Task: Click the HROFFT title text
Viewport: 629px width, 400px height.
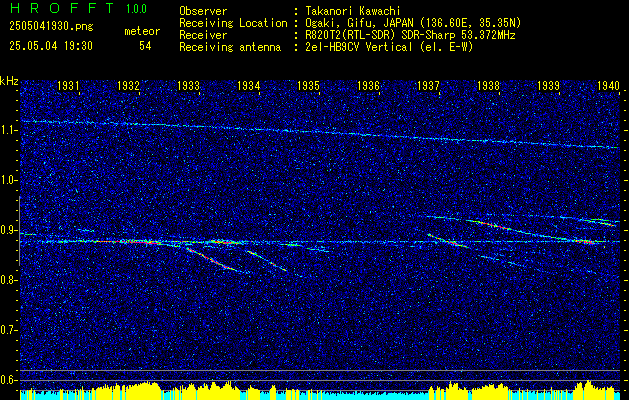Action: point(61,8)
